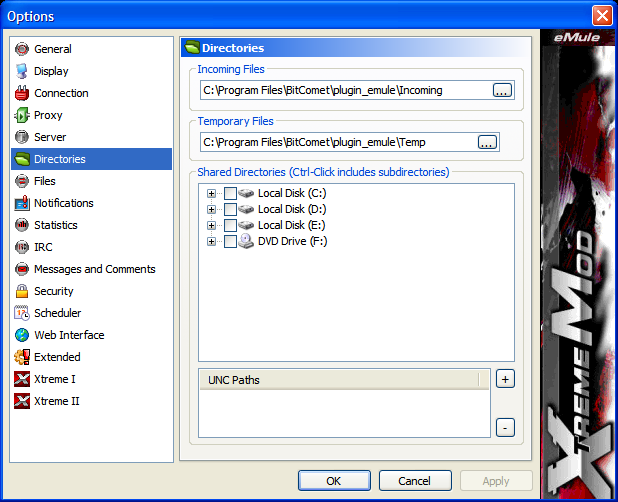
Task: Close the Options window
Action: click(x=602, y=16)
